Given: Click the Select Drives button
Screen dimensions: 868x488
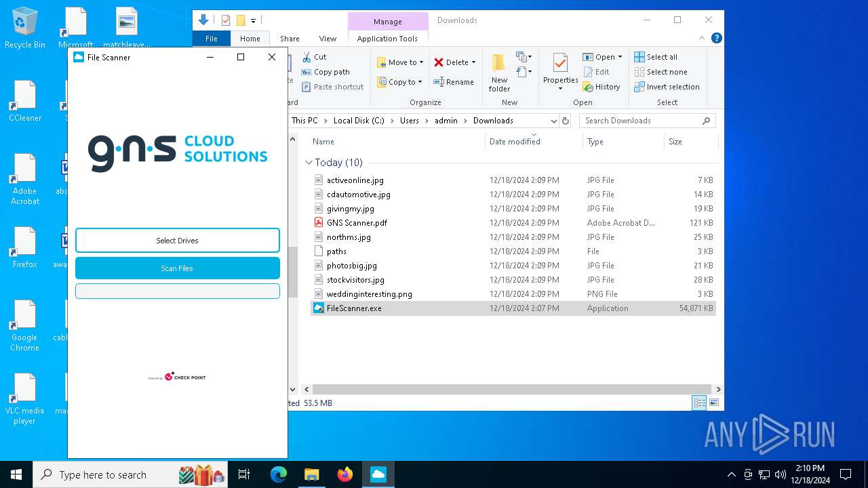Looking at the screenshot, I should coord(177,240).
